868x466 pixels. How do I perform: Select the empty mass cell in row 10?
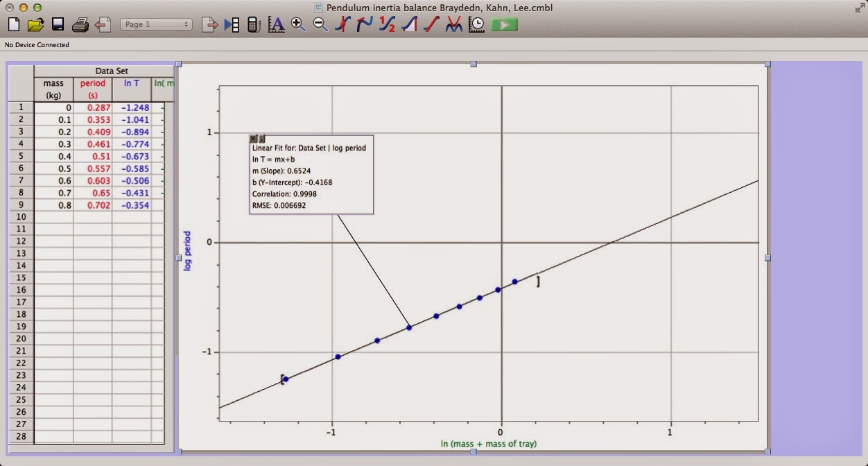pos(53,217)
